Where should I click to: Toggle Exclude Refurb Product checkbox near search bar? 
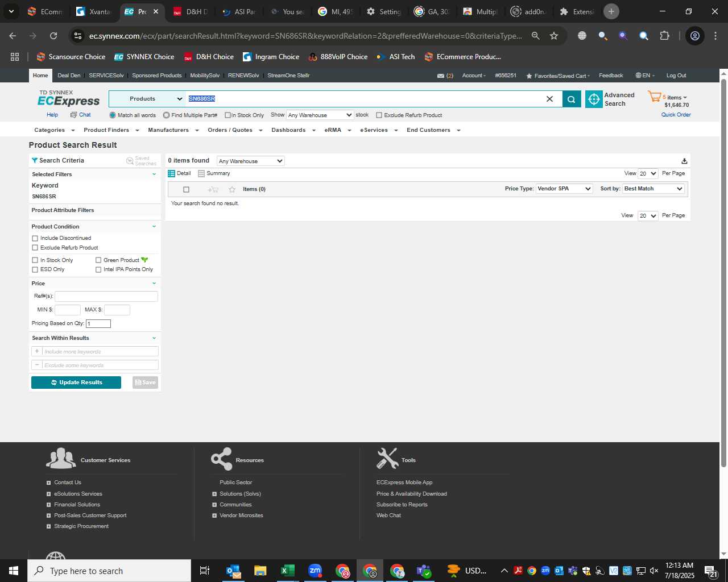[x=379, y=115]
